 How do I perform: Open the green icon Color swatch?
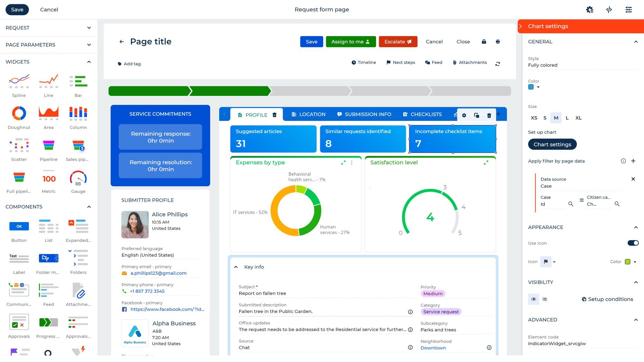tap(628, 262)
